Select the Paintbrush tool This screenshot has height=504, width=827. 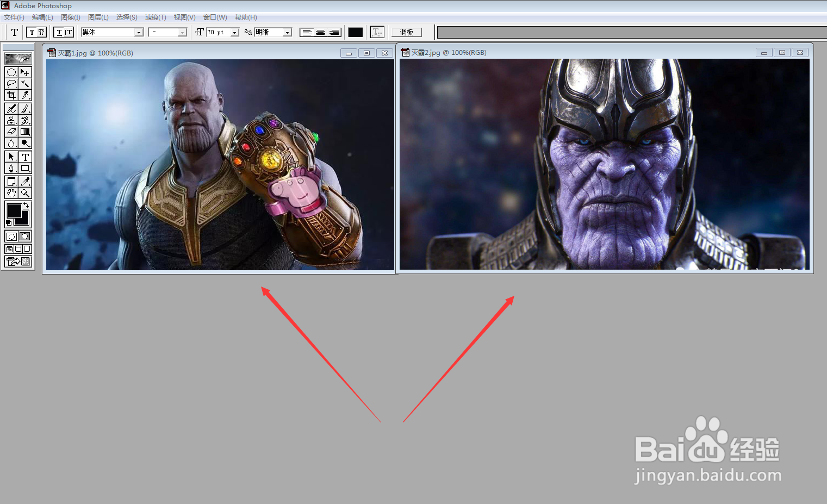(25, 109)
